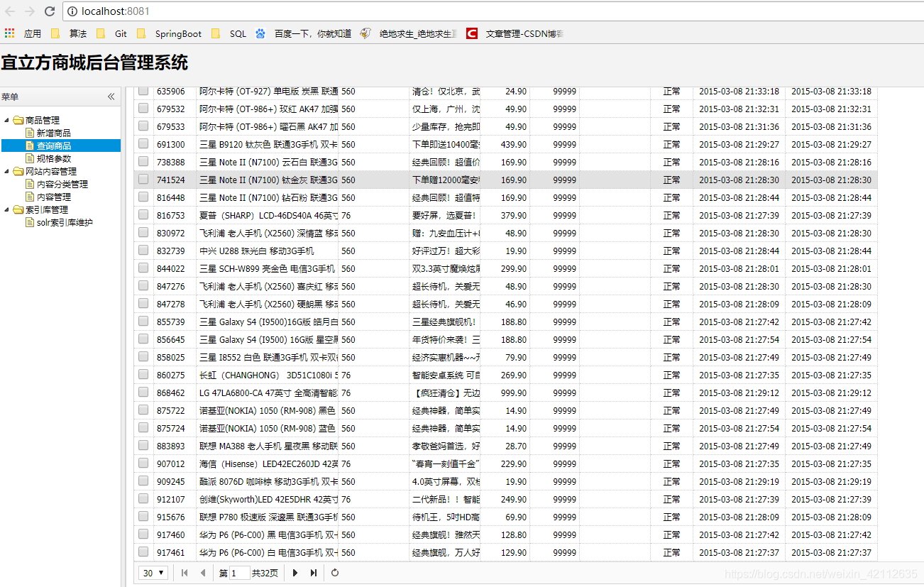Click file icon beside 规格参数
This screenshot has height=587, width=924.
coord(30,158)
